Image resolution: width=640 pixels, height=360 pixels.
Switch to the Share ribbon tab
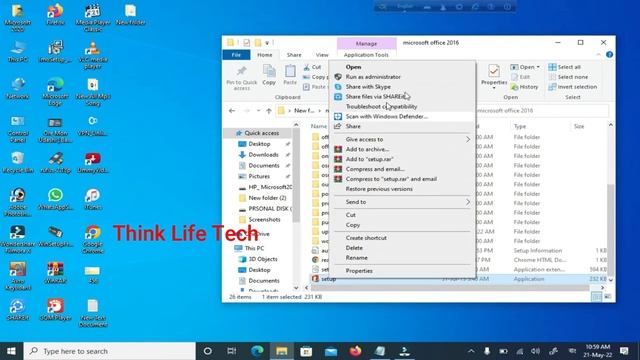pos(294,55)
